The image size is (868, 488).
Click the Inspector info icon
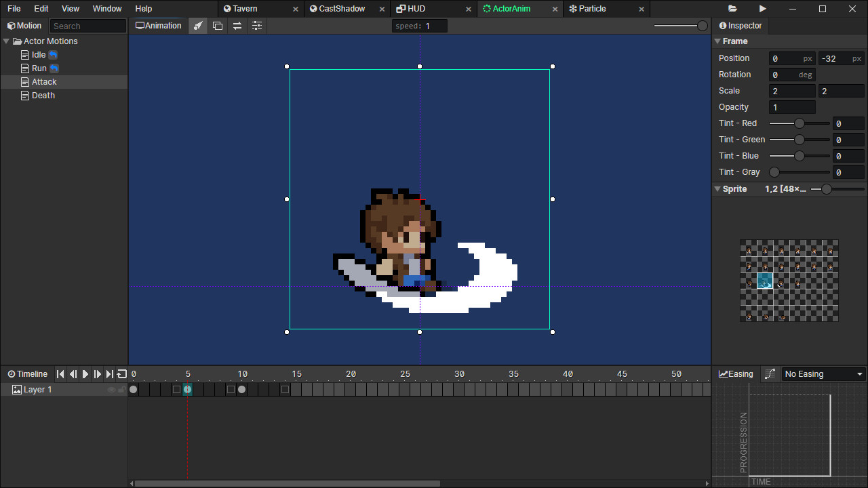[x=723, y=26]
